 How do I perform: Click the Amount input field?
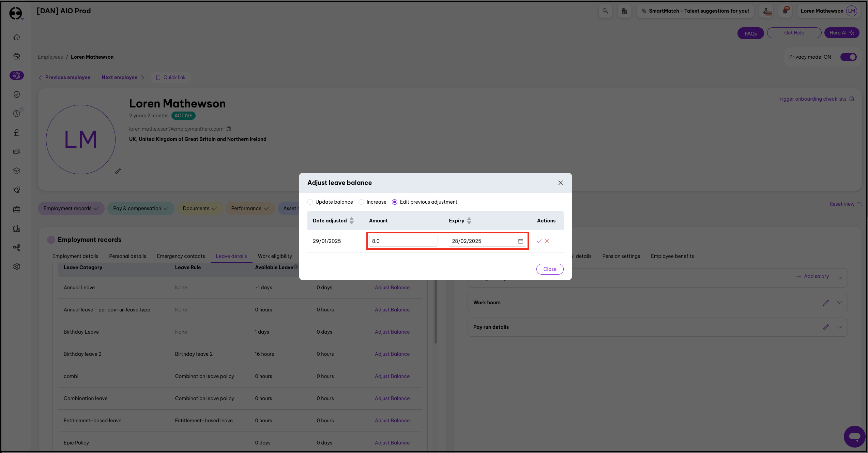(403, 241)
